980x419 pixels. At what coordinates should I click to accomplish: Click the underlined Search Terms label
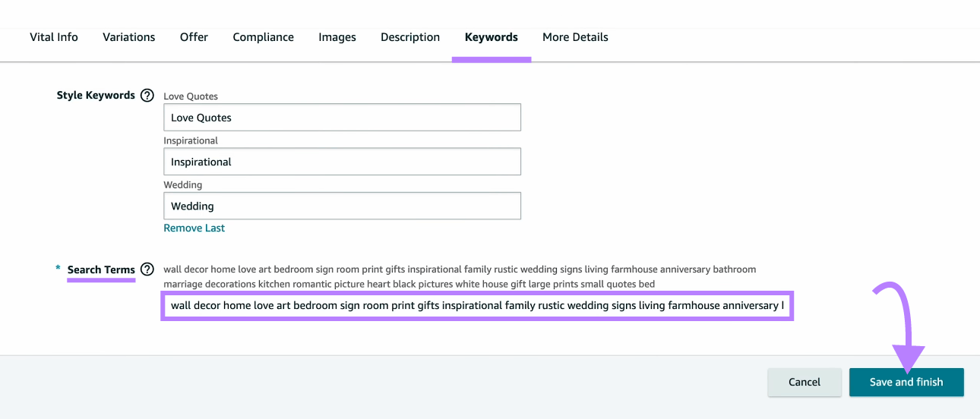[x=101, y=269]
